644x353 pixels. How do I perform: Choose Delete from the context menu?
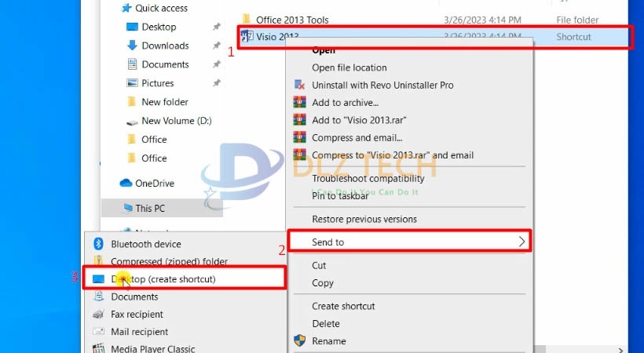pyautogui.click(x=325, y=324)
